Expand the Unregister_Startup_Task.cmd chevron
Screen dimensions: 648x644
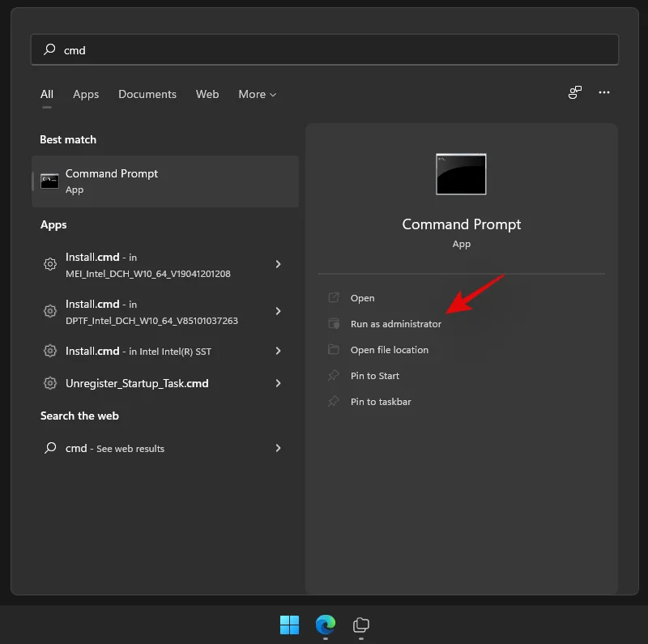click(278, 383)
